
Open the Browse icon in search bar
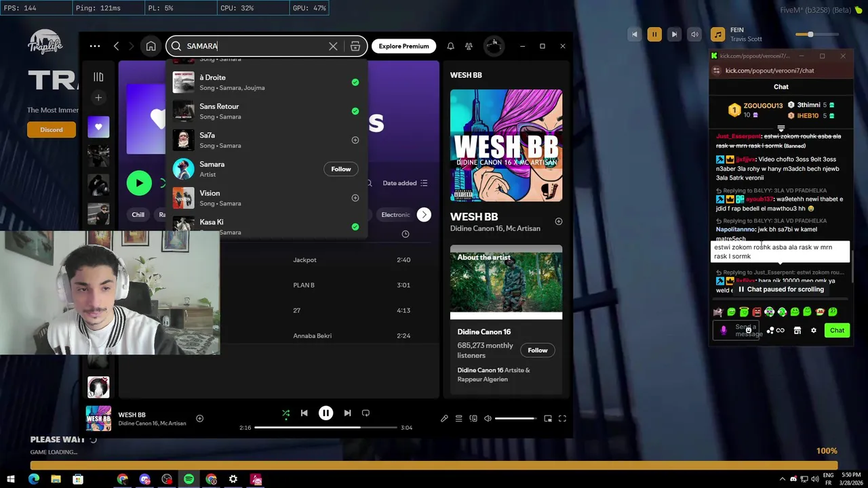[355, 46]
